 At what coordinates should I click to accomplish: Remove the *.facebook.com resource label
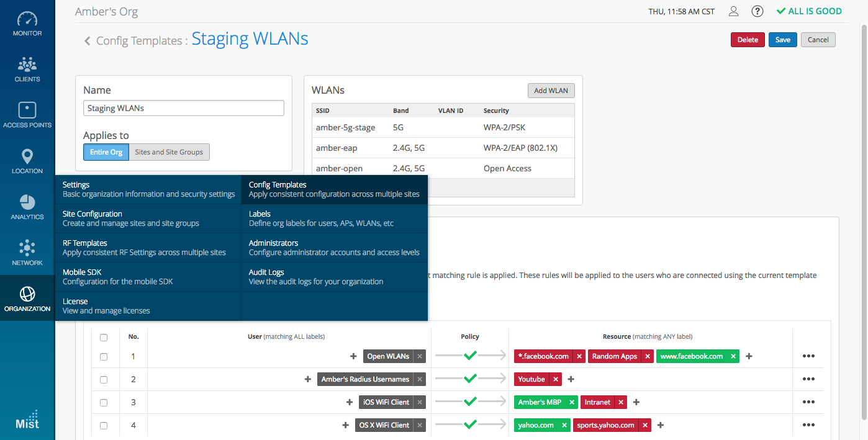pos(579,356)
